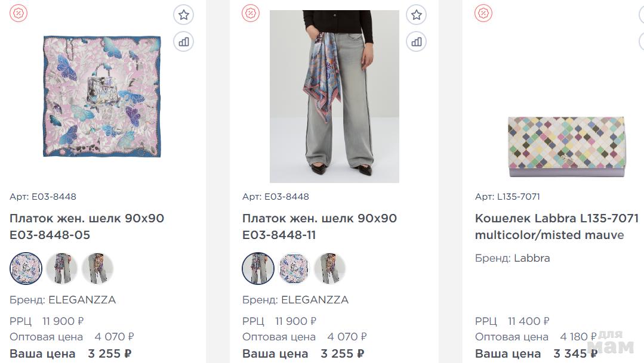This screenshot has height=363, width=644.
Task: Select third color variant of scarf E03-8448-11
Action: click(329, 268)
